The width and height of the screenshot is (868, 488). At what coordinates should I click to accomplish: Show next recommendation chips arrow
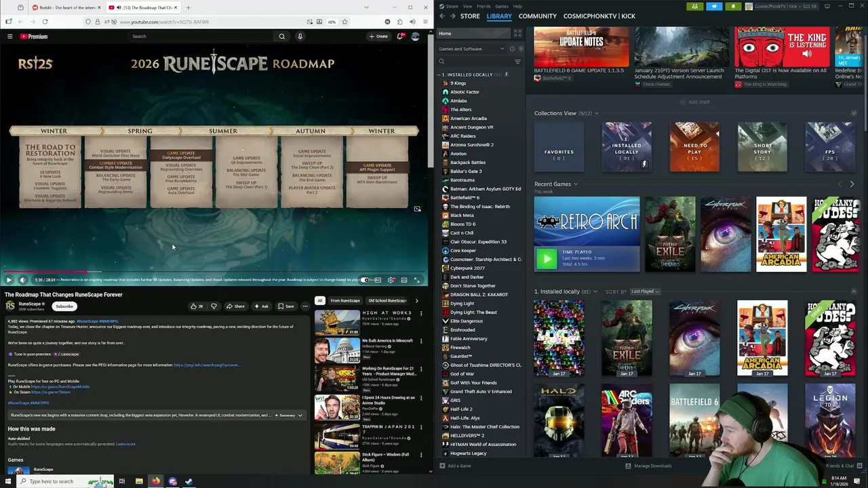(x=416, y=300)
